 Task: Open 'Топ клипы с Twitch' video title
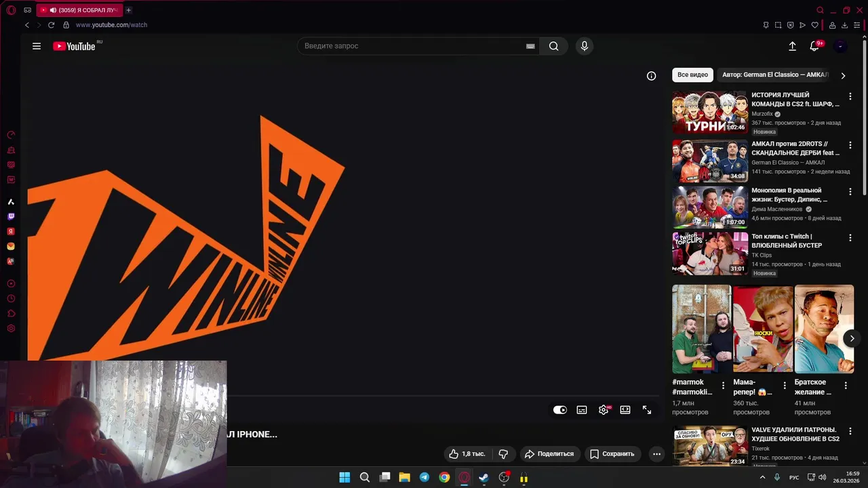787,241
